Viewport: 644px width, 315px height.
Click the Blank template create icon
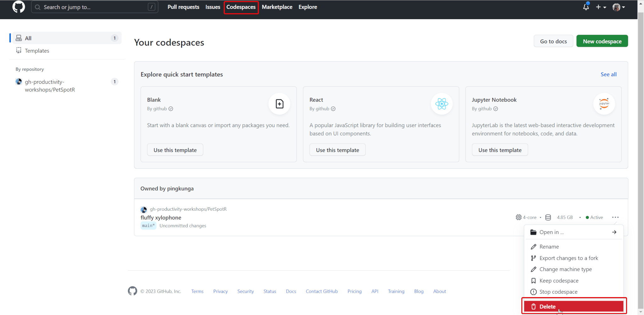[279, 104]
